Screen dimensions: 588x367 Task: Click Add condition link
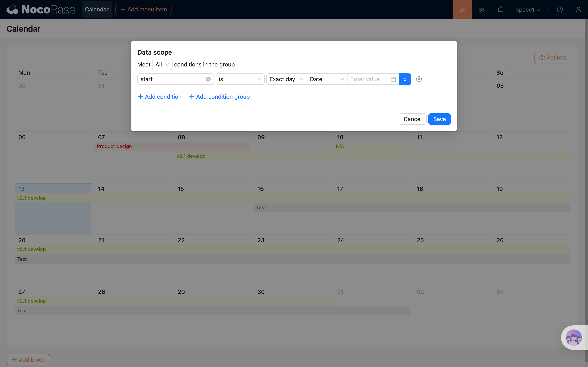click(x=160, y=97)
